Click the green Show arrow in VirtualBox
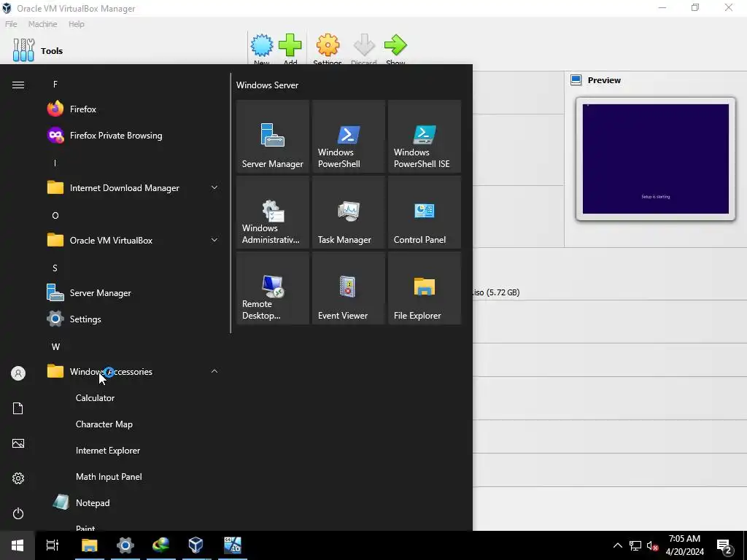The width and height of the screenshot is (747, 560). [x=395, y=46]
